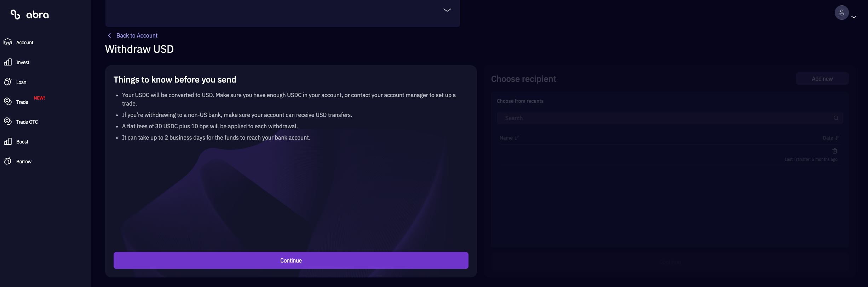Click the search magnifier icon
The width and height of the screenshot is (868, 287).
tap(837, 118)
